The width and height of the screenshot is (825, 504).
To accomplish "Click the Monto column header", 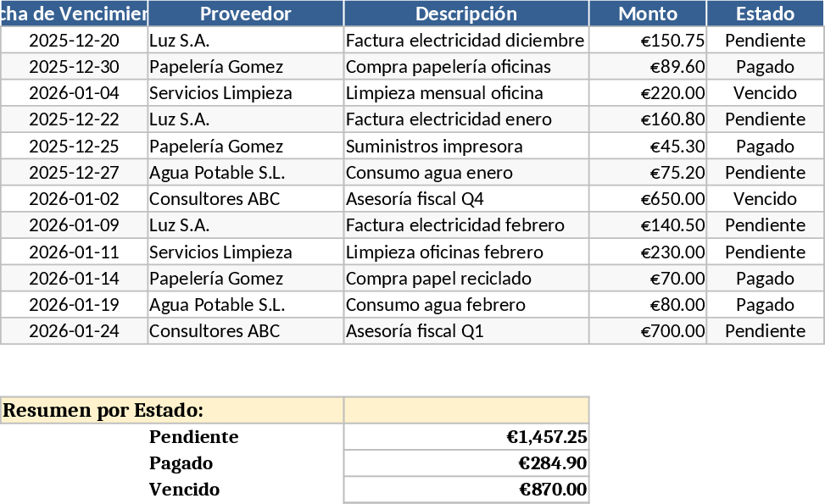I will tap(647, 14).
